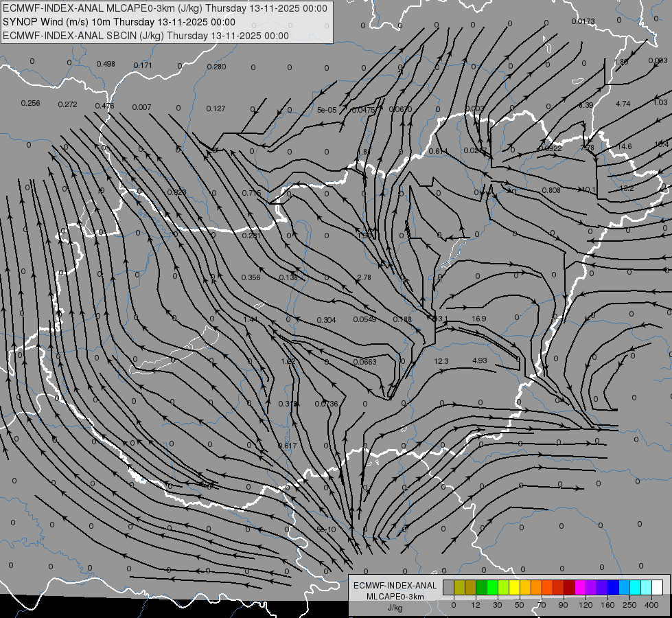672x618 pixels.
Task: Click the 0.138 value on the map
Action: 288,277
